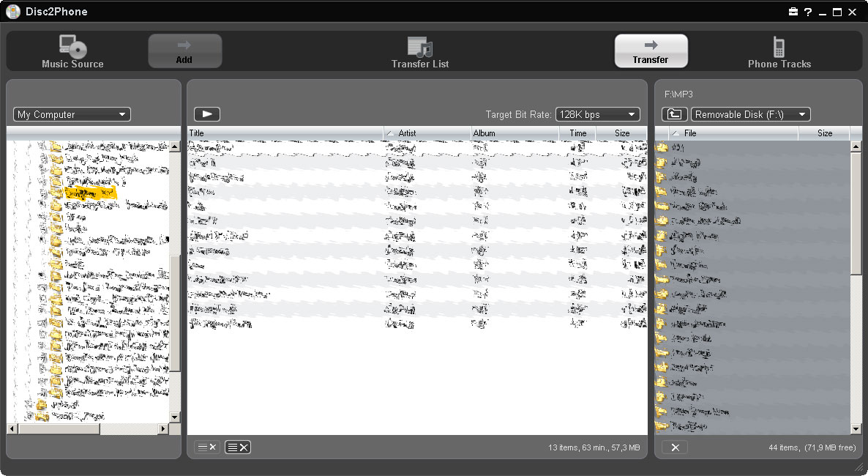Delete selected file on phone panel
This screenshot has width=868, height=476.
[x=675, y=447]
